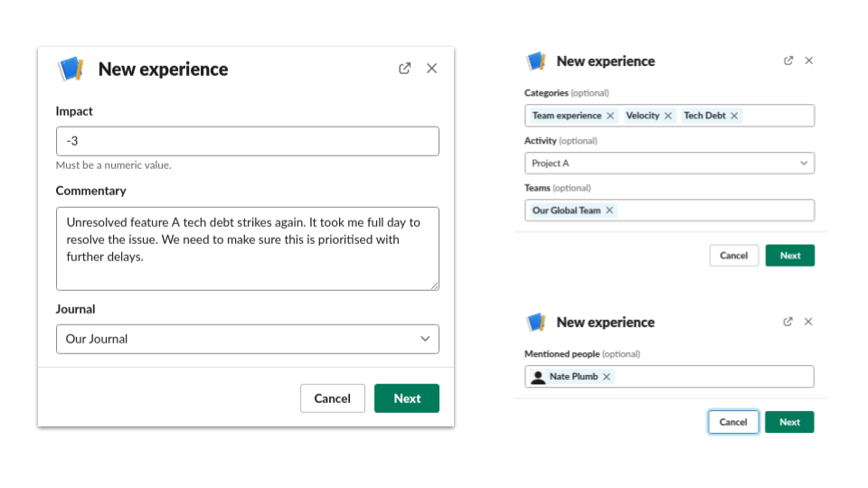Viewport: 868px width, 488px height.
Task: Click journal app icon in Mentioned people dialog
Action: (x=536, y=322)
